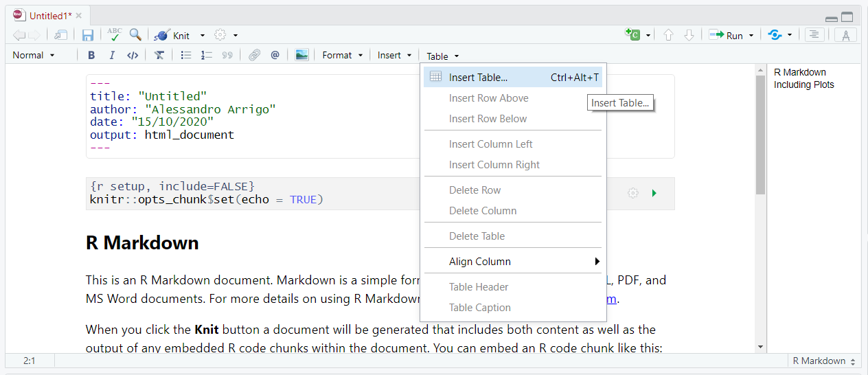Run the setup chunk with green play icon
Screen dimensions: 868x375
[x=654, y=194]
